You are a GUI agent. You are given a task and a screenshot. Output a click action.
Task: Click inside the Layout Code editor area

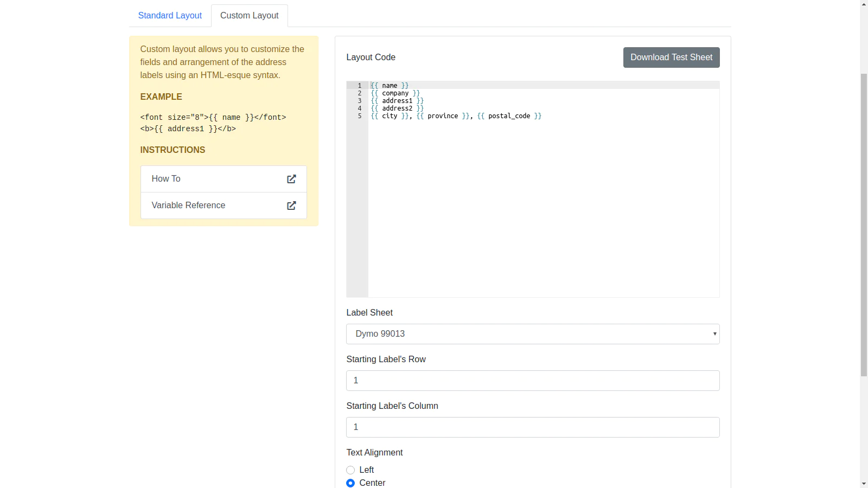544,206
